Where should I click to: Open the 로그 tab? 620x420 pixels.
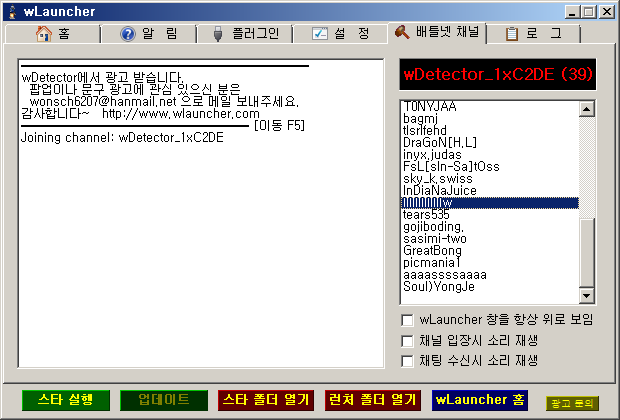[533, 34]
